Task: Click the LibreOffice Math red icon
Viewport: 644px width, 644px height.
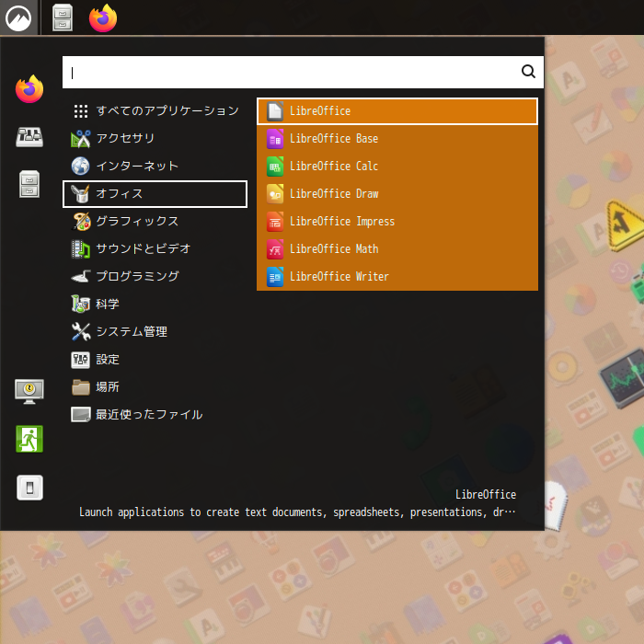Action: tap(275, 249)
